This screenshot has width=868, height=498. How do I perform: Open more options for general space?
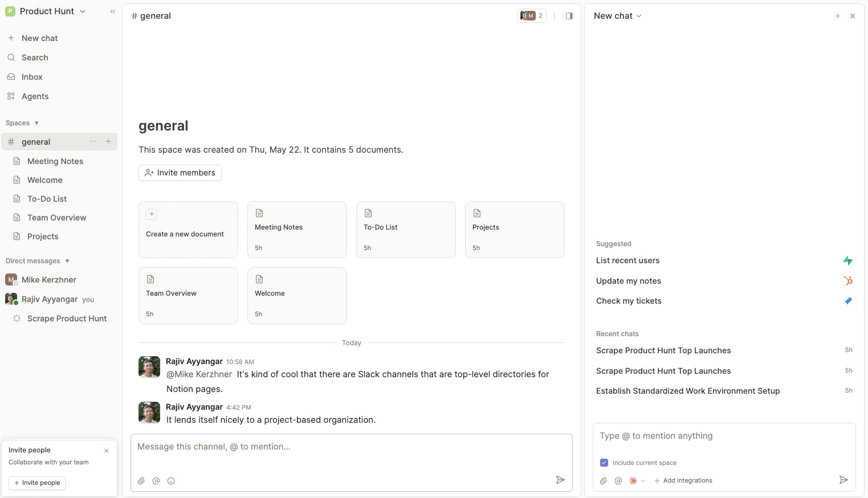pos(93,141)
